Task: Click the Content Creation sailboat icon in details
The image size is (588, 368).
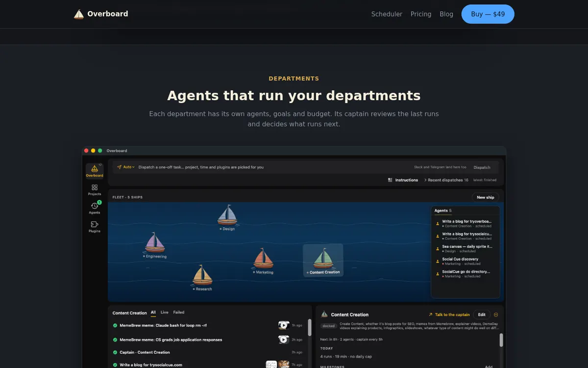Action: 324,315
